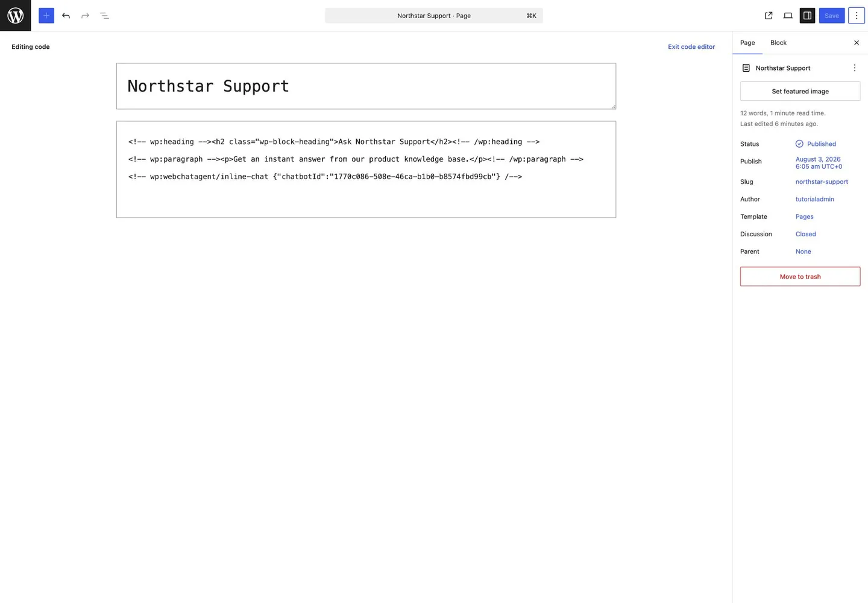Switch to the Page tab
Screen dimensions: 868x603
click(x=747, y=43)
